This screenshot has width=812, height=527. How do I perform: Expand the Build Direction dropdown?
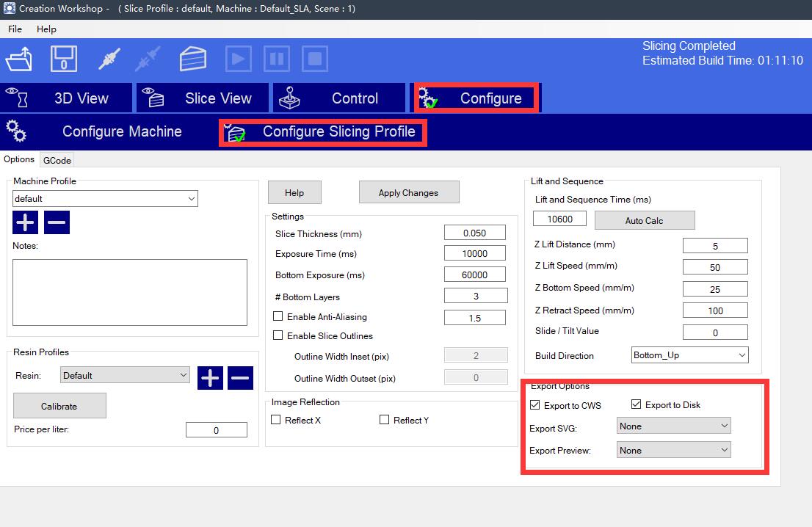[x=689, y=355]
